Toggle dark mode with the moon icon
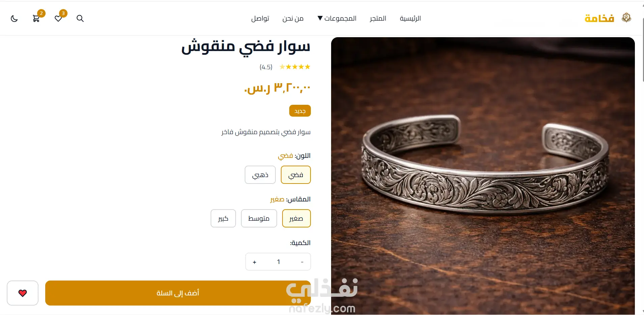Image resolution: width=644 pixels, height=315 pixels. tap(14, 19)
